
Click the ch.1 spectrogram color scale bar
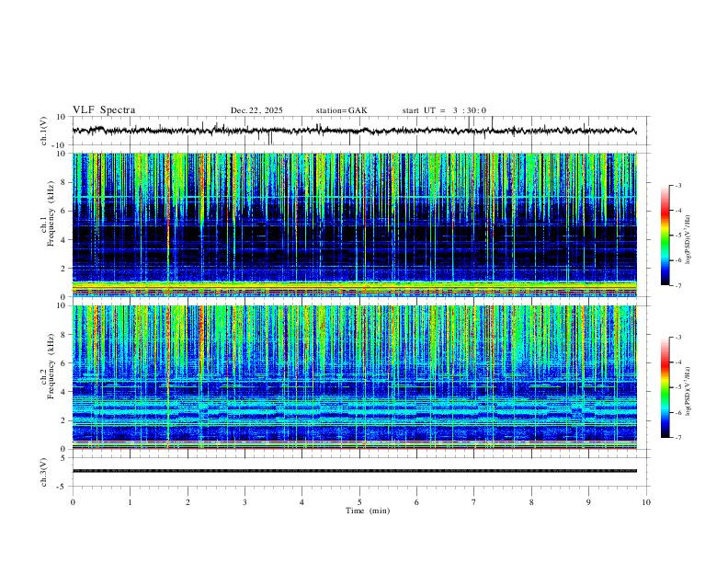click(x=665, y=236)
